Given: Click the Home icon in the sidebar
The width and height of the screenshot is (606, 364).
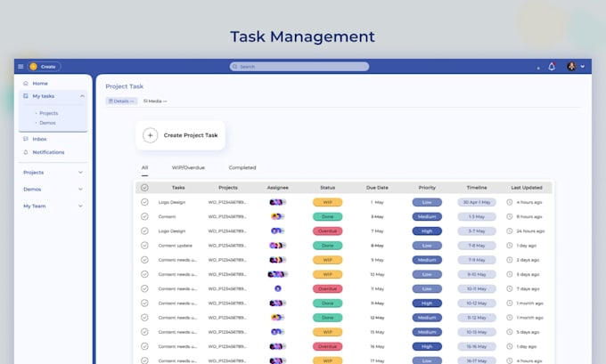Looking at the screenshot, I should click(26, 84).
